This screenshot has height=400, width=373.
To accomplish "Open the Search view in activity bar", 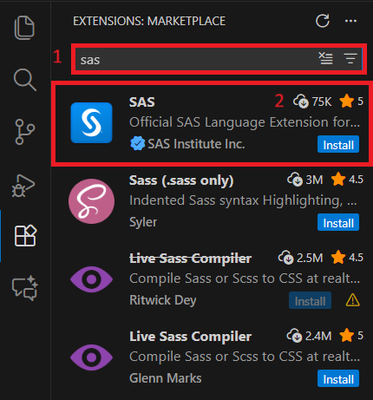I will pyautogui.click(x=25, y=80).
